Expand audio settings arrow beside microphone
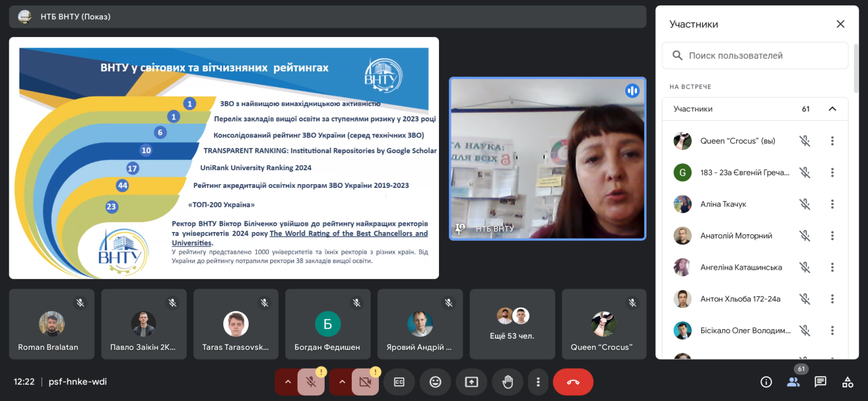 tap(288, 382)
